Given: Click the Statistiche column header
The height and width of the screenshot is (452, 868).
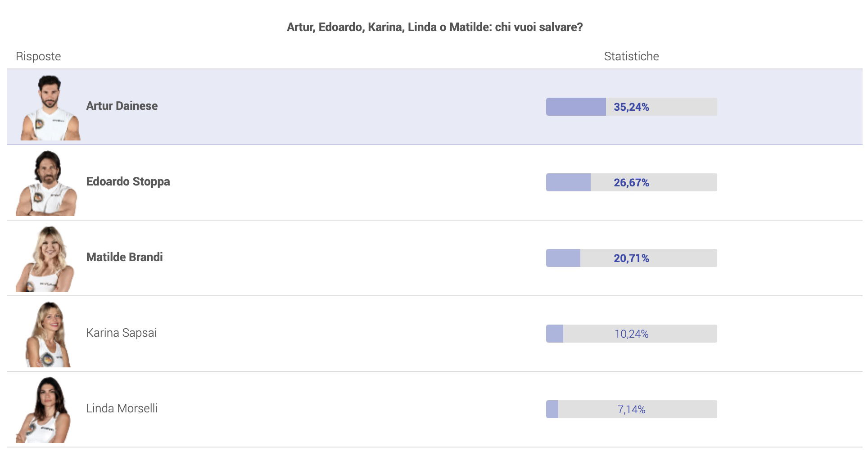Looking at the screenshot, I should 631,56.
